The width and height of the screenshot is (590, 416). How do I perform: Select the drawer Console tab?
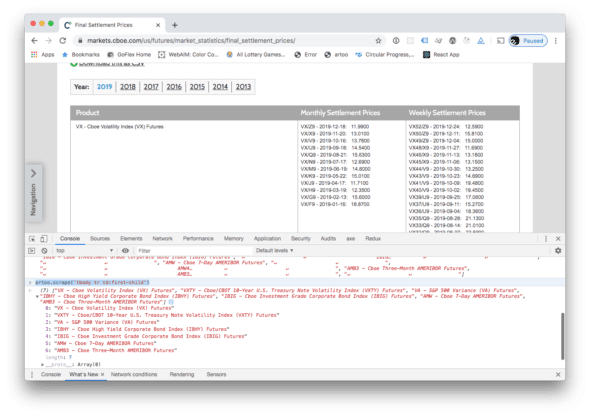point(51,375)
